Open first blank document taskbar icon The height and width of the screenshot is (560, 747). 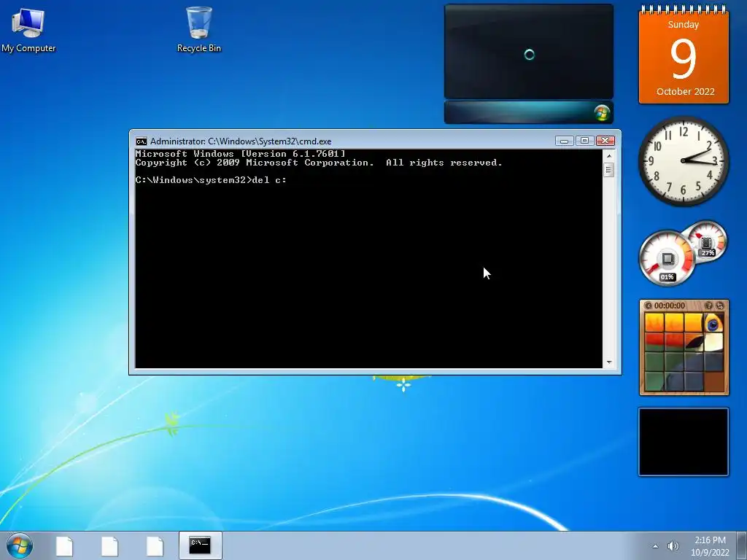pos(64,545)
